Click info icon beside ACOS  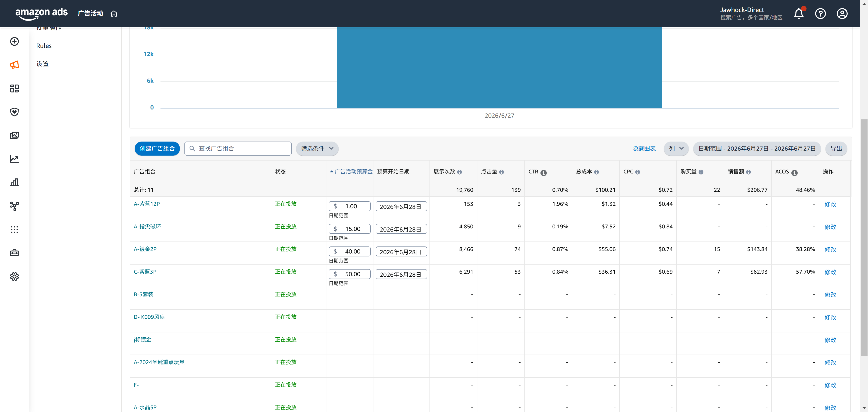pos(795,173)
